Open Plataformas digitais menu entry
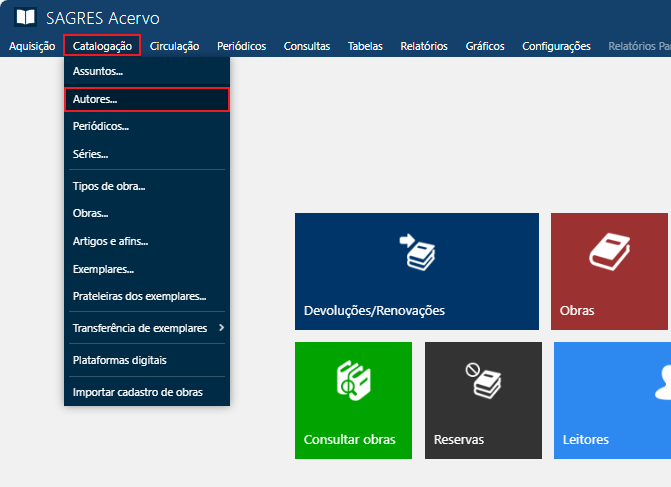Viewport: 671px width, 487px height. click(120, 360)
